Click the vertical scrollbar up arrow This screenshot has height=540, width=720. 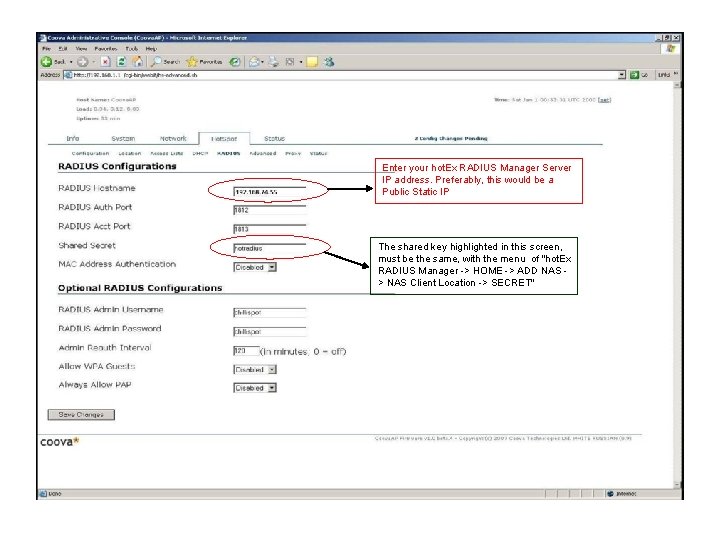(x=677, y=85)
